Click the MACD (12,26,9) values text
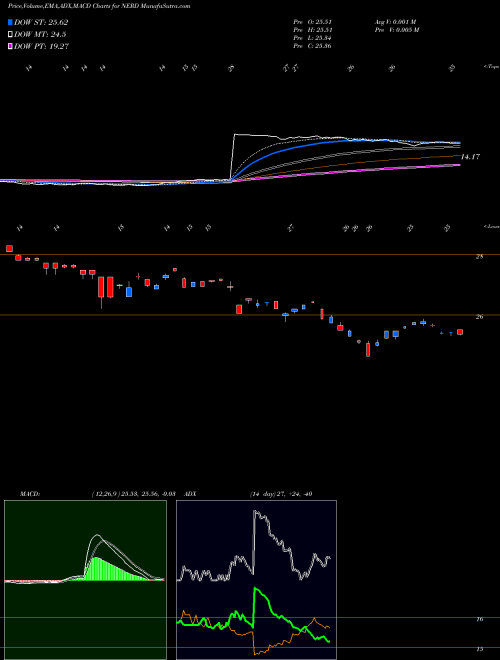 click(x=133, y=494)
